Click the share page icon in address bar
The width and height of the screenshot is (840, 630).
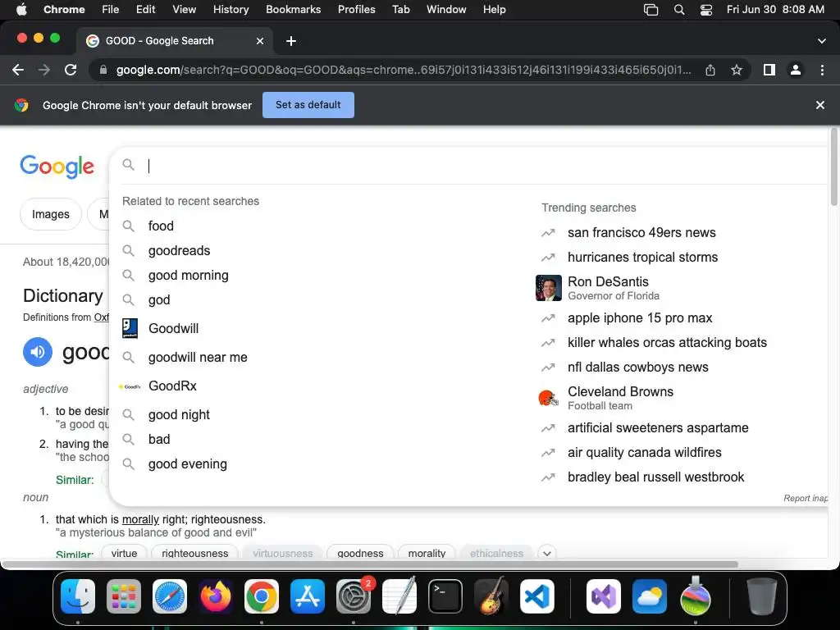(x=710, y=70)
